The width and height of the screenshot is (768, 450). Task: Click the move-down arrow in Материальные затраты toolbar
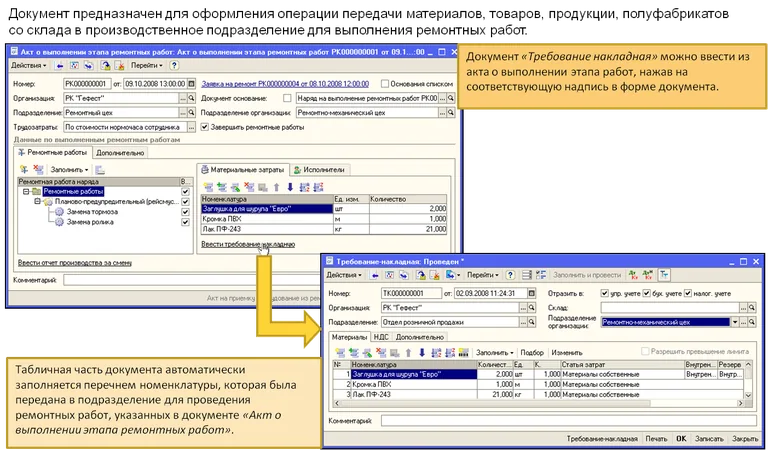(x=290, y=187)
